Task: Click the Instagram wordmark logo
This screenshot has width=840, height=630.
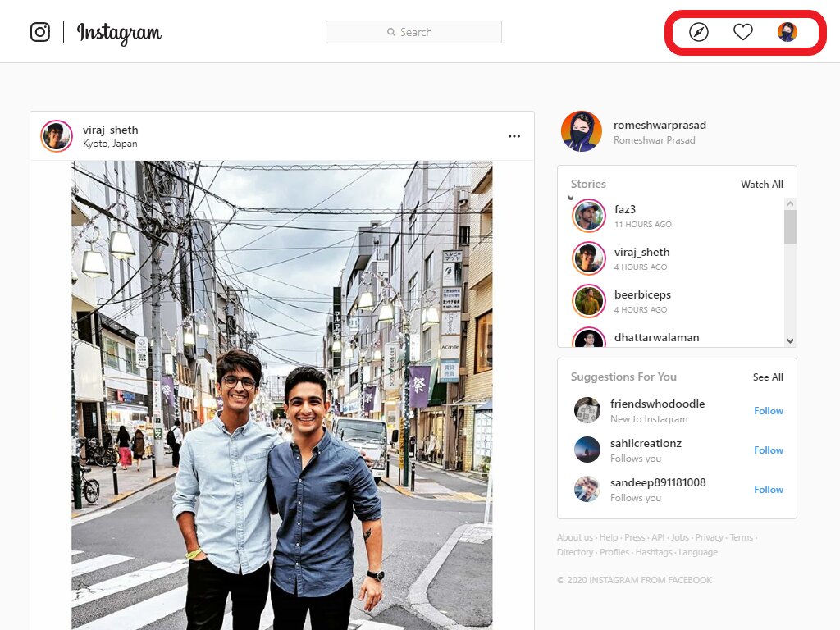Action: [119, 33]
